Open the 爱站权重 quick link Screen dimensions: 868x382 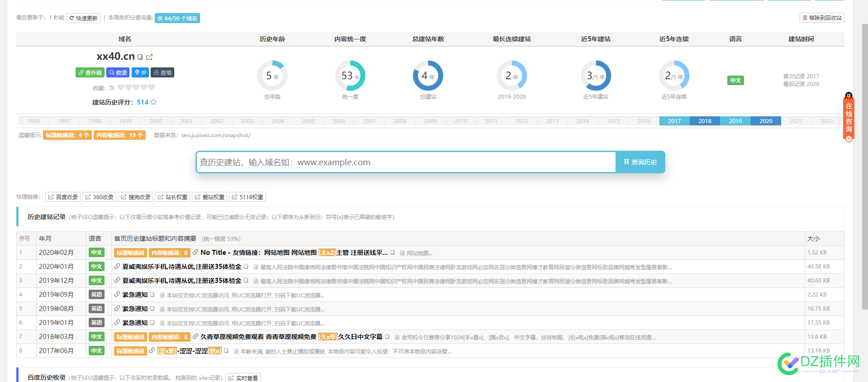[x=209, y=197]
